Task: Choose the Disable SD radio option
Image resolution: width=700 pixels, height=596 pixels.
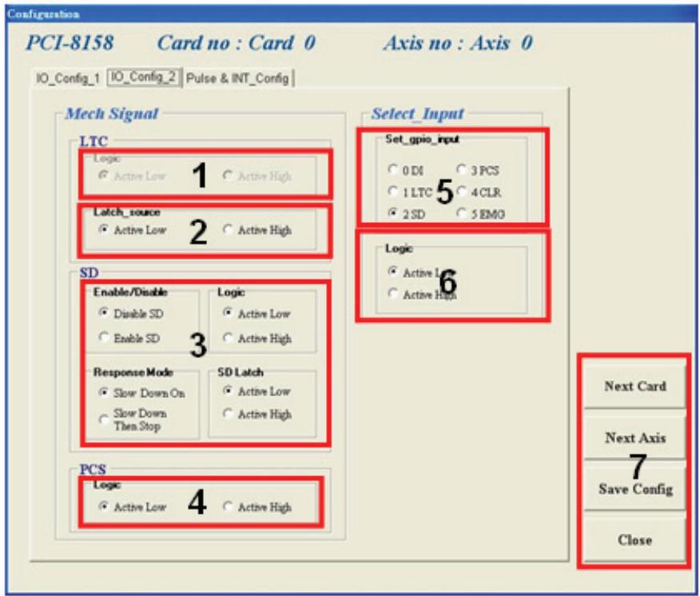Action: coord(131,314)
